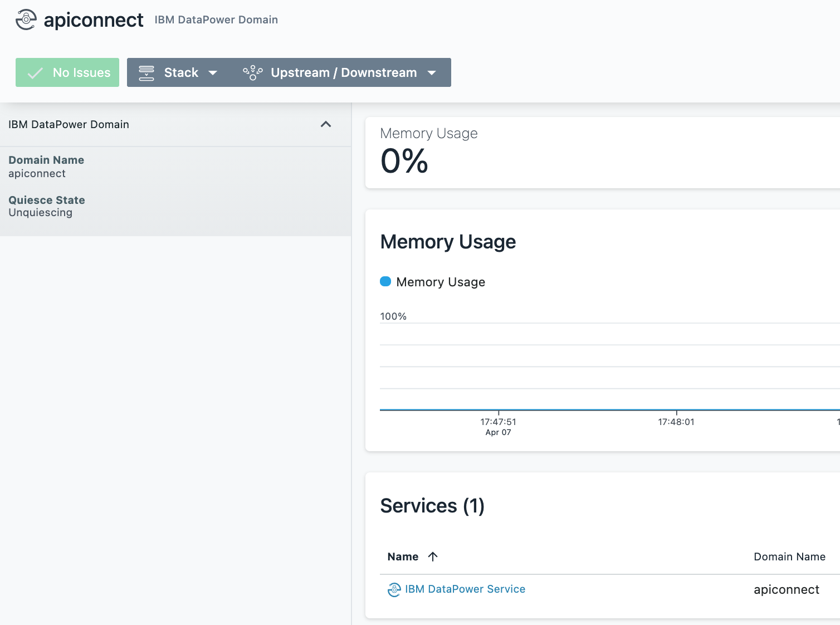
Task: Click the Memory Usage legend label
Action: click(x=441, y=282)
